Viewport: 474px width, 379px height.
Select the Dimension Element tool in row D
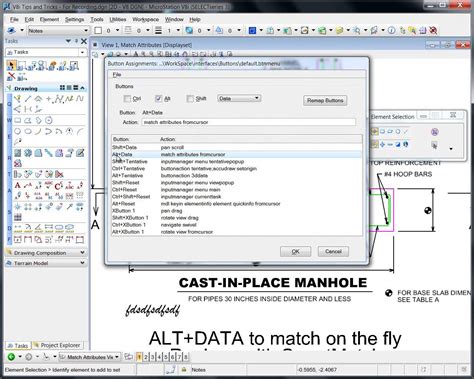click(18, 228)
